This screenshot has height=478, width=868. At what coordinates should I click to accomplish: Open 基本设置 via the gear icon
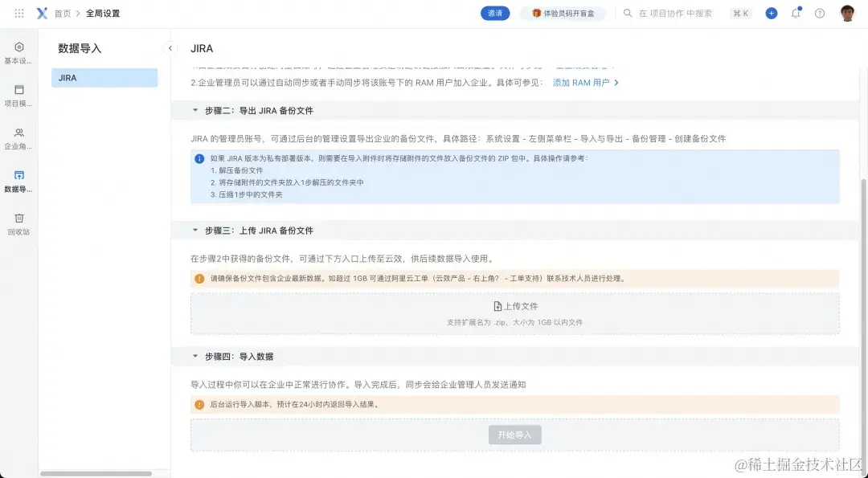[x=18, y=47]
